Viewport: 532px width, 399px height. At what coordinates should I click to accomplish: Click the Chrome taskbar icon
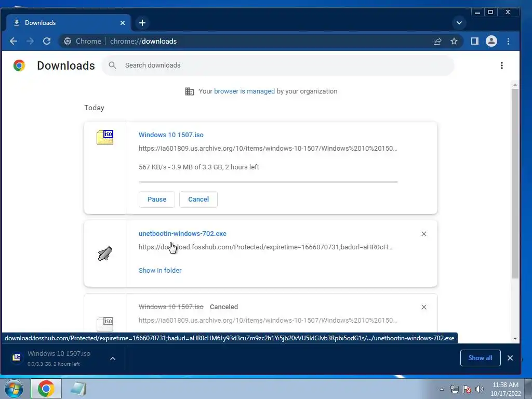(x=46, y=389)
